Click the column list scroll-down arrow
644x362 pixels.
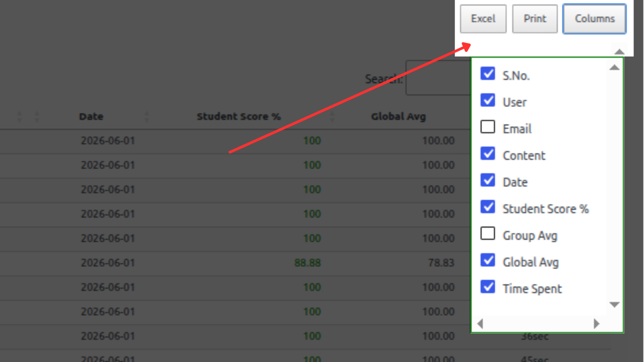614,305
